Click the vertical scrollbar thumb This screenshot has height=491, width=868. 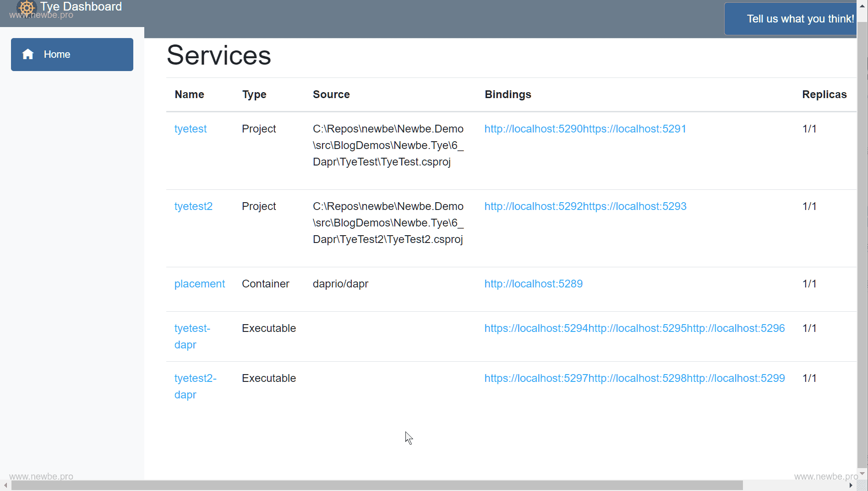pyautogui.click(x=862, y=238)
